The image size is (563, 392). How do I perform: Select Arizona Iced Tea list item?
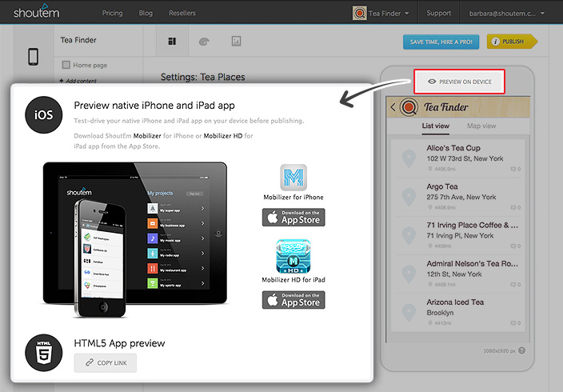coord(457,312)
